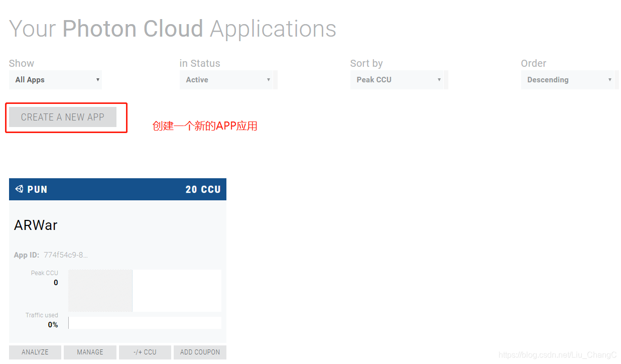Screen dimensions: 621x364
Task: Click the ARWar application title
Action: (36, 225)
